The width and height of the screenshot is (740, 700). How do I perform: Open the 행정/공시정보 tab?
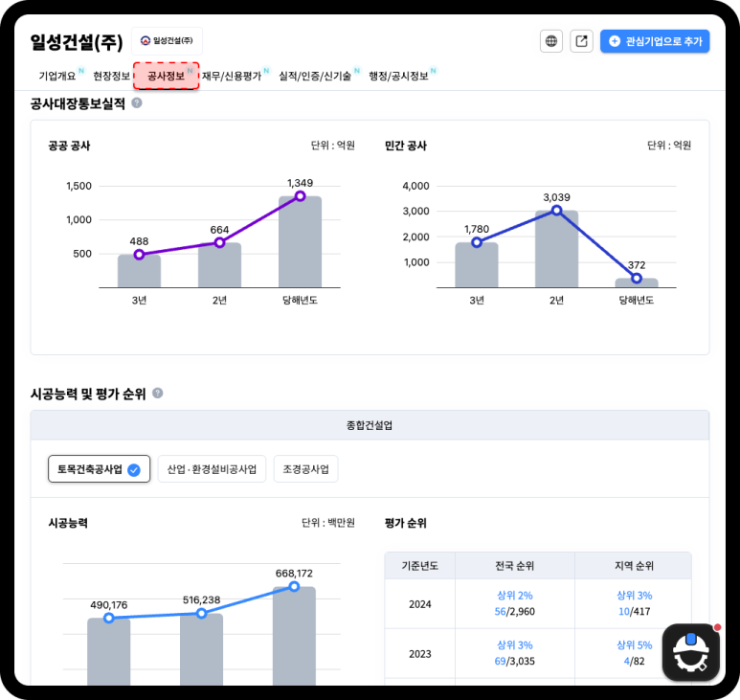[398, 76]
